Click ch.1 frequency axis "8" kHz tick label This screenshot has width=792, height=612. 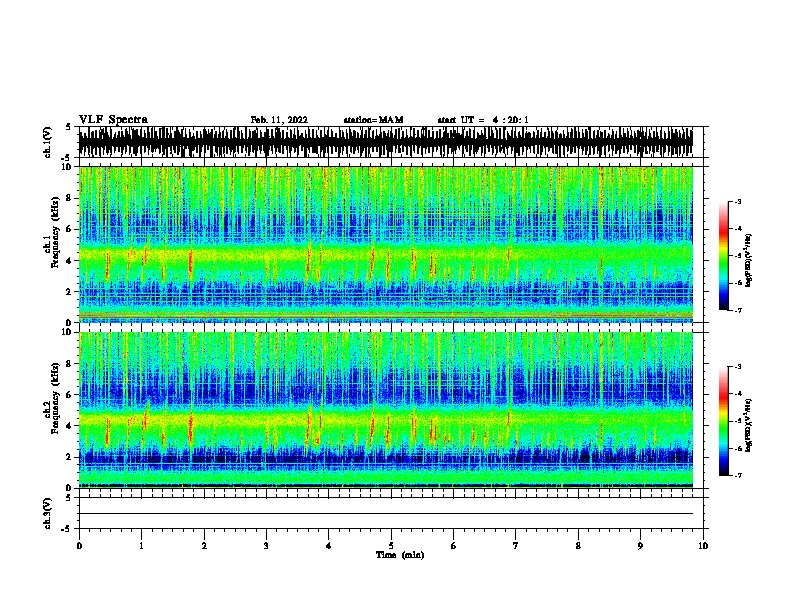pos(69,198)
